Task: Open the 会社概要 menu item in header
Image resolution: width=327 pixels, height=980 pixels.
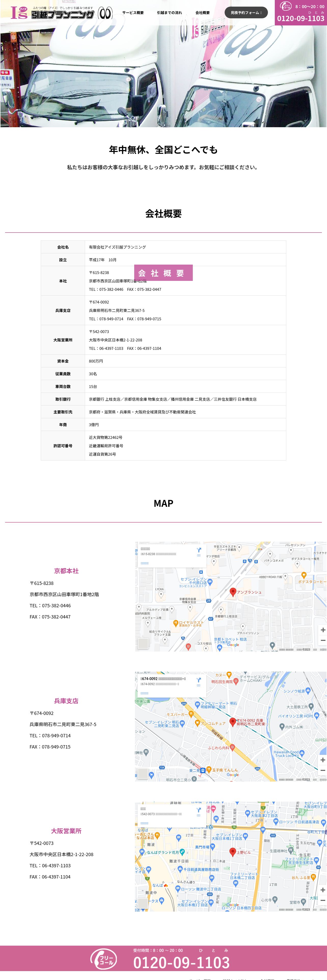Action: [x=202, y=12]
